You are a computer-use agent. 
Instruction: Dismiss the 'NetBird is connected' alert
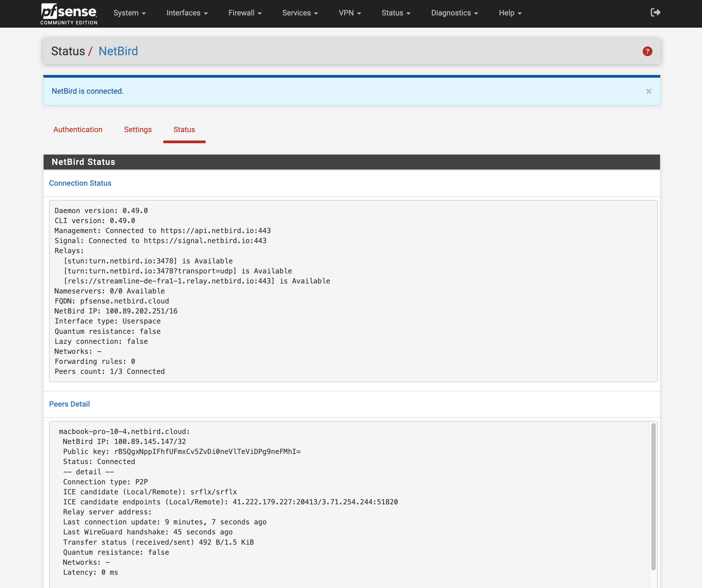point(649,91)
